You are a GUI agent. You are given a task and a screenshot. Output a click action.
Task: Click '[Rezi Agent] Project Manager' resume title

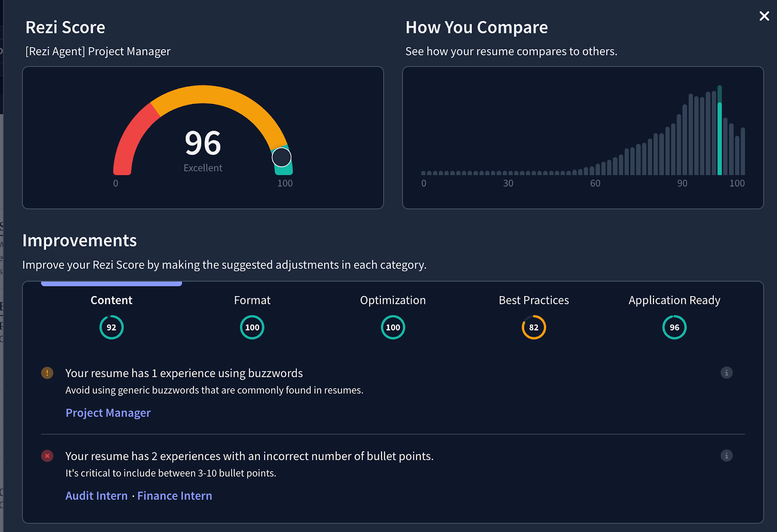[98, 51]
